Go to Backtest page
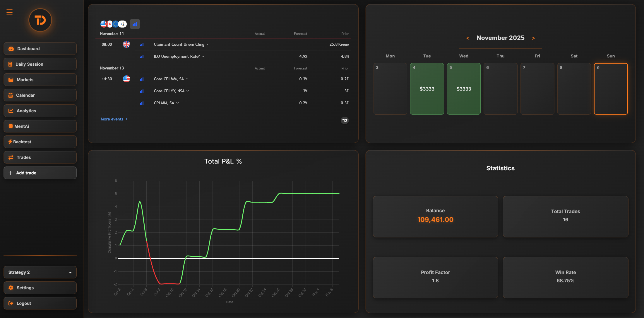Image resolution: width=644 pixels, height=318 pixels. [x=40, y=142]
